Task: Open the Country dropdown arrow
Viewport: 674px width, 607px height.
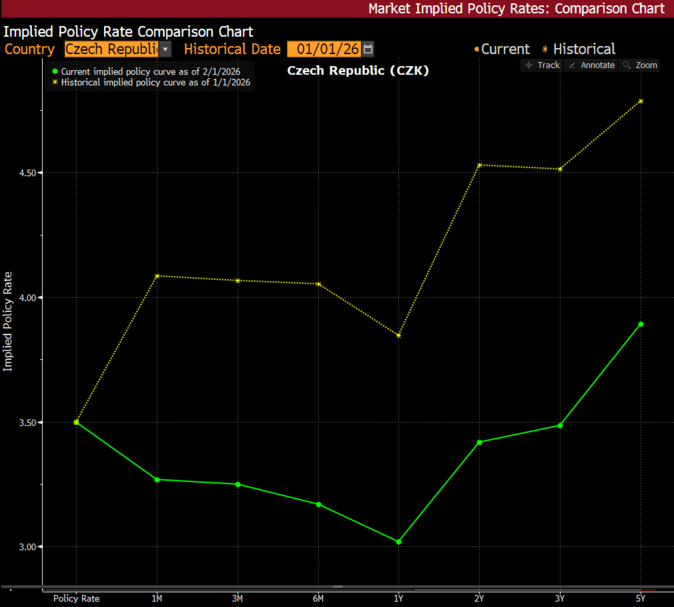Action: coord(165,49)
